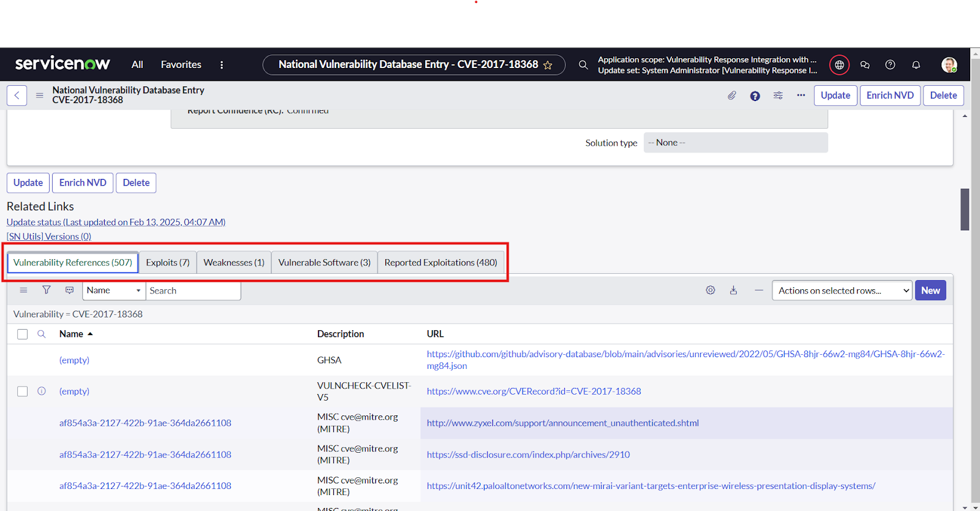Image resolution: width=980 pixels, height=511 pixels.
Task: Click the ServiceNow logo
Action: 62,64
